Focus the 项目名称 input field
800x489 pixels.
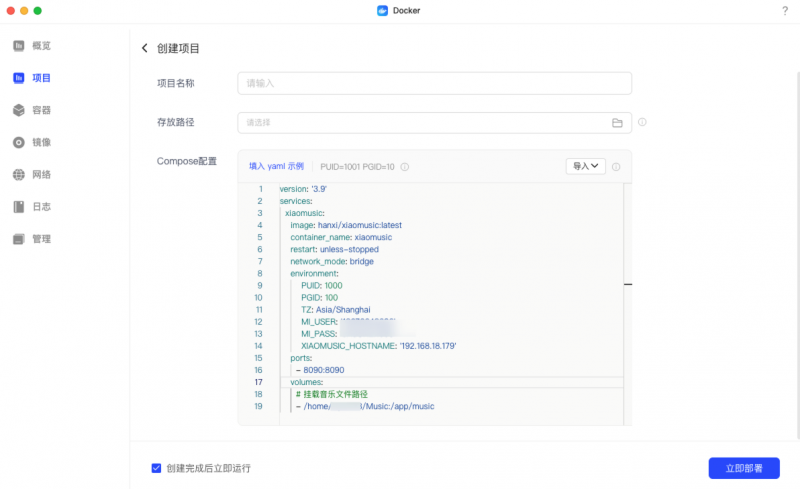tap(435, 83)
